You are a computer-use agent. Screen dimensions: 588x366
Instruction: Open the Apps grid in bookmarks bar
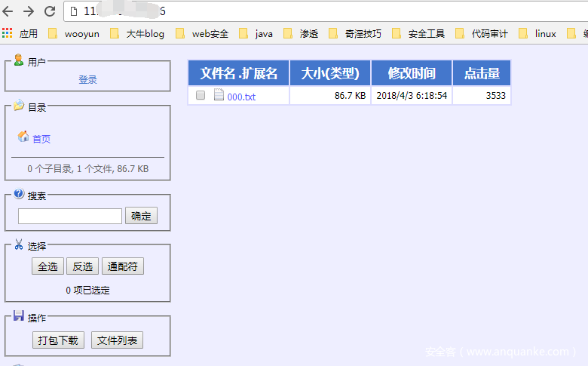(x=8, y=33)
